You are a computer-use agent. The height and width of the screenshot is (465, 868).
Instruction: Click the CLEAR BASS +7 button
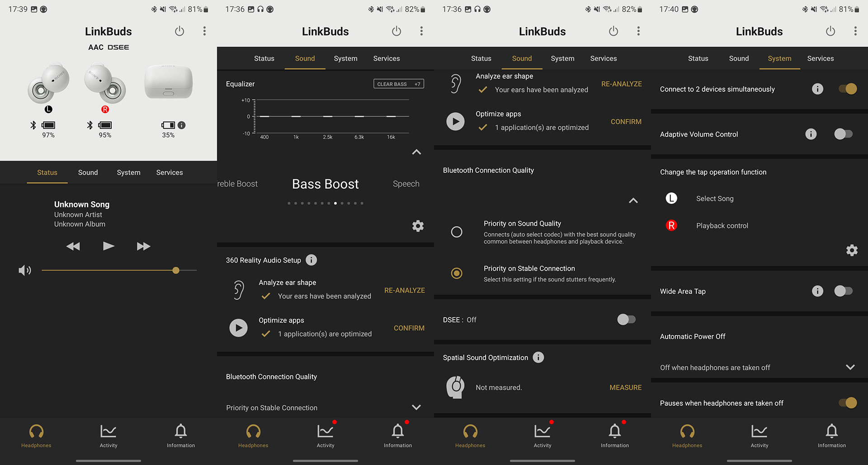[x=398, y=84]
